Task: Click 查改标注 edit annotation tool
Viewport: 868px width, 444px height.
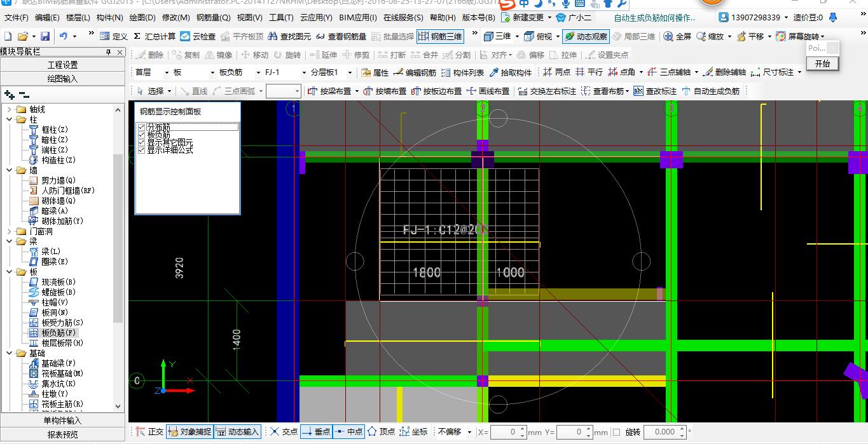Action: point(655,91)
